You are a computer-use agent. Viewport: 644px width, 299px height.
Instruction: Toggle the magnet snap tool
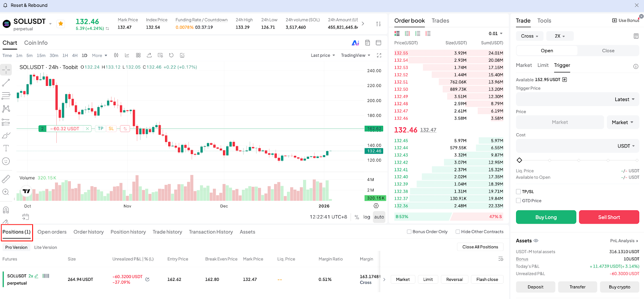[x=6, y=210]
